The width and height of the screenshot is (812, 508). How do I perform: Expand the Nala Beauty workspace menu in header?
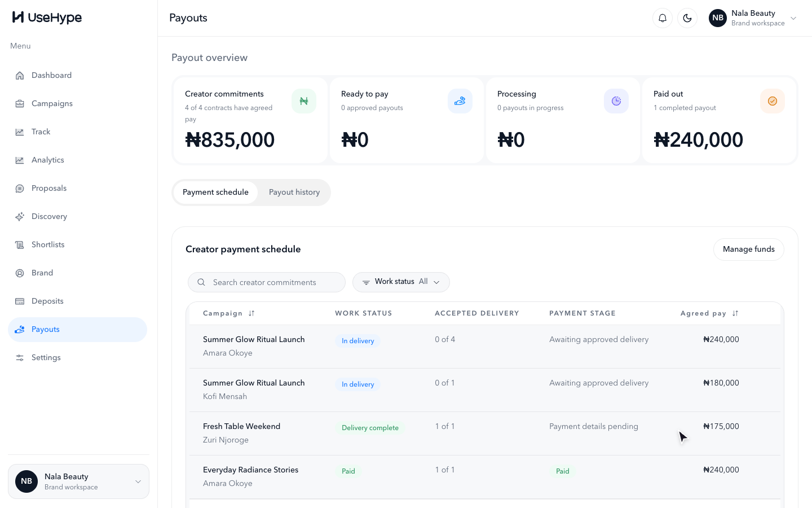pos(753,18)
